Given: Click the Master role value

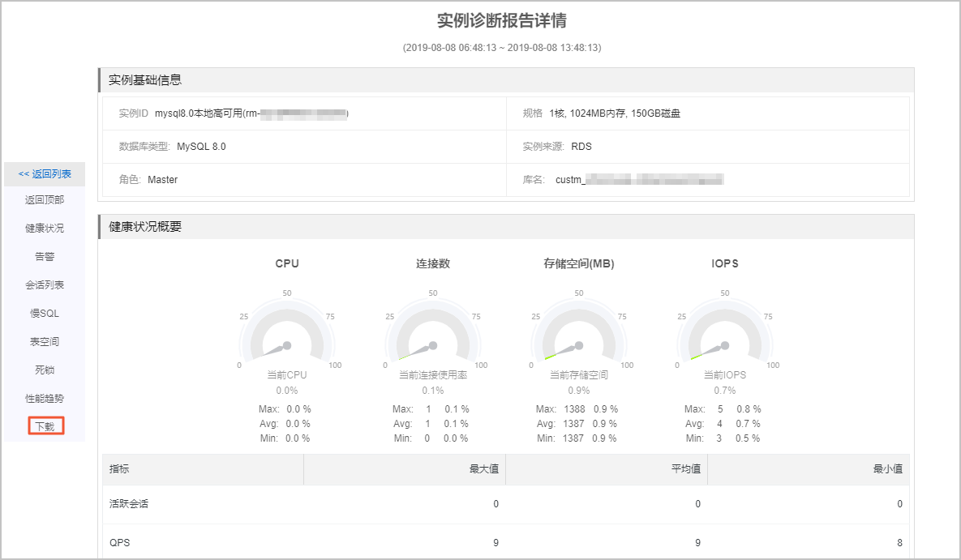Looking at the screenshot, I should (162, 180).
